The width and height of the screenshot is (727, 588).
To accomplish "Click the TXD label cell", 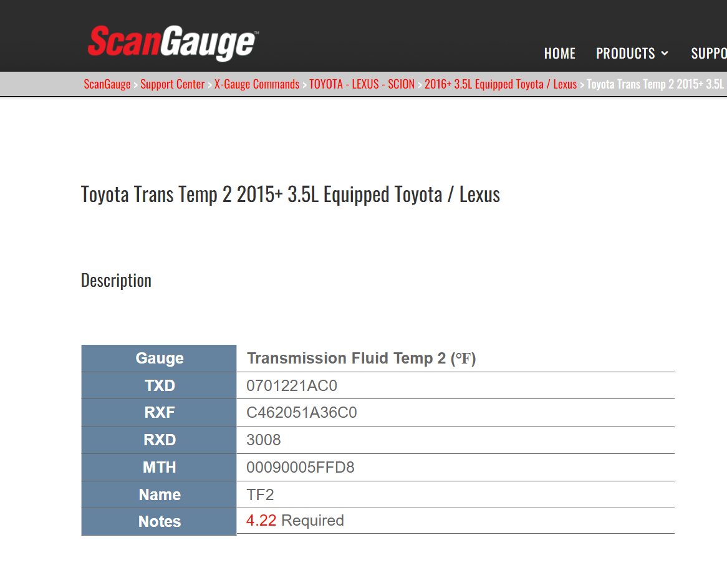I will (x=159, y=385).
